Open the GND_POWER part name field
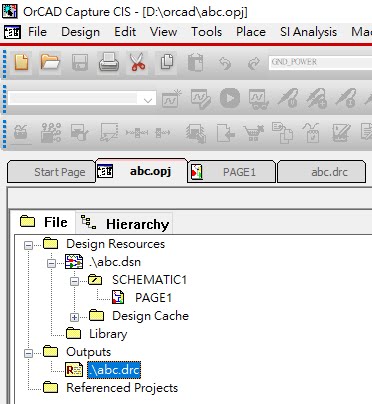This screenshot has width=372, height=404. click(320, 62)
